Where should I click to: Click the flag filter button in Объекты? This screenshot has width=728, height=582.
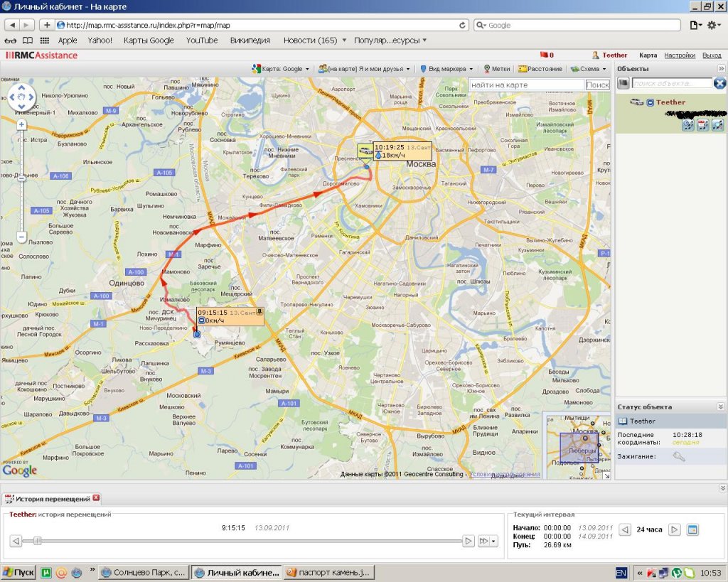pyautogui.click(x=623, y=83)
